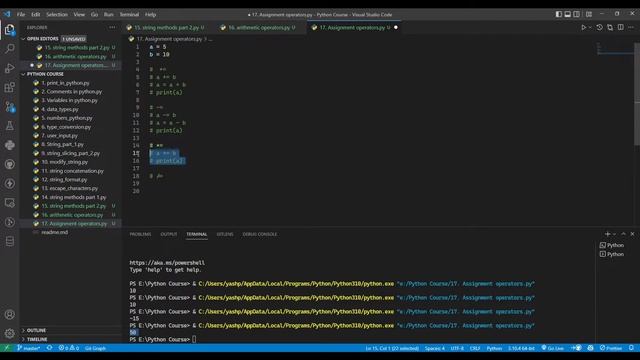This screenshot has height=360, width=640.
Task: Open the File menu
Action: (21, 14)
